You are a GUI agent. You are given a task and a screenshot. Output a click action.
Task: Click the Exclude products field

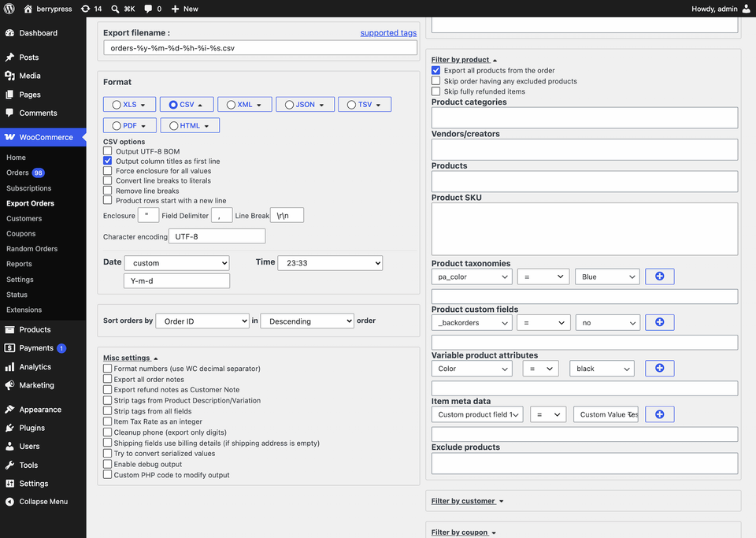pyautogui.click(x=584, y=463)
